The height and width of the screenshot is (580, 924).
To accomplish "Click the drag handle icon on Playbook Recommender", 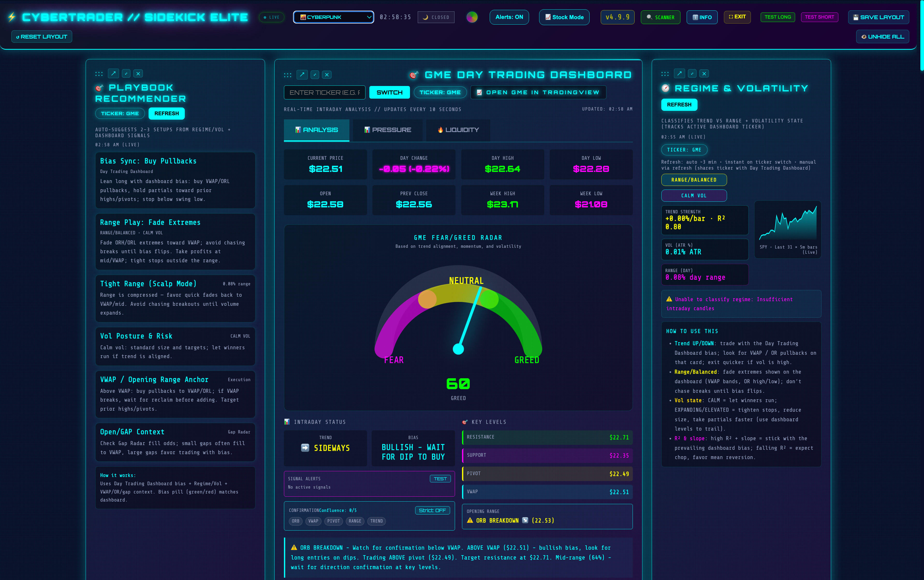I will click(x=99, y=73).
